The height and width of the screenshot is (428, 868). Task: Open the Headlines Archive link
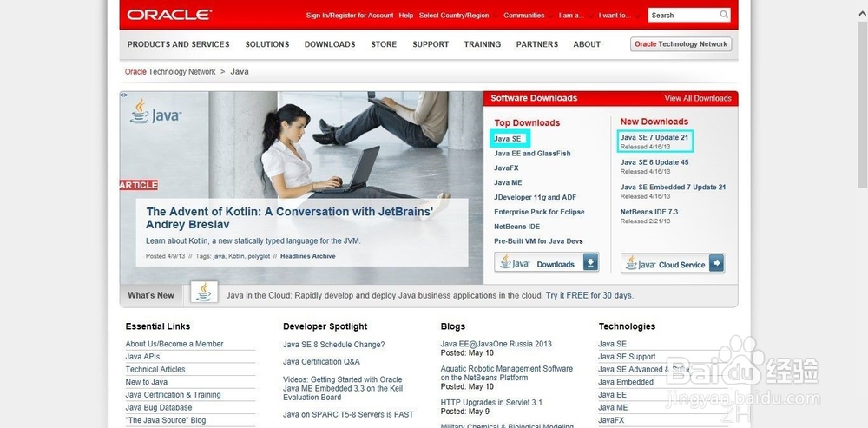pyautogui.click(x=308, y=256)
